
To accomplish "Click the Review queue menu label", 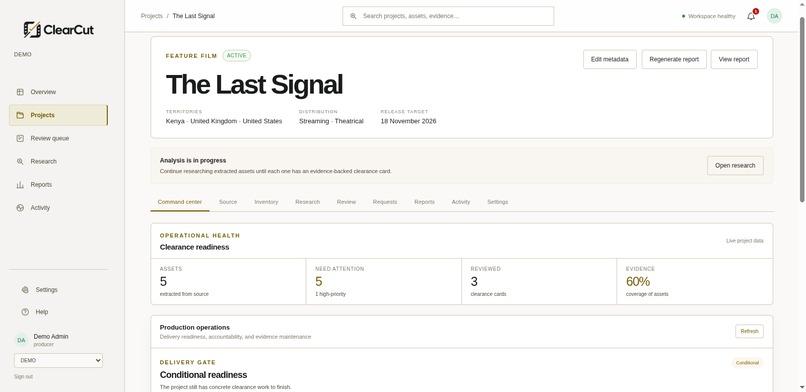I will (50, 138).
